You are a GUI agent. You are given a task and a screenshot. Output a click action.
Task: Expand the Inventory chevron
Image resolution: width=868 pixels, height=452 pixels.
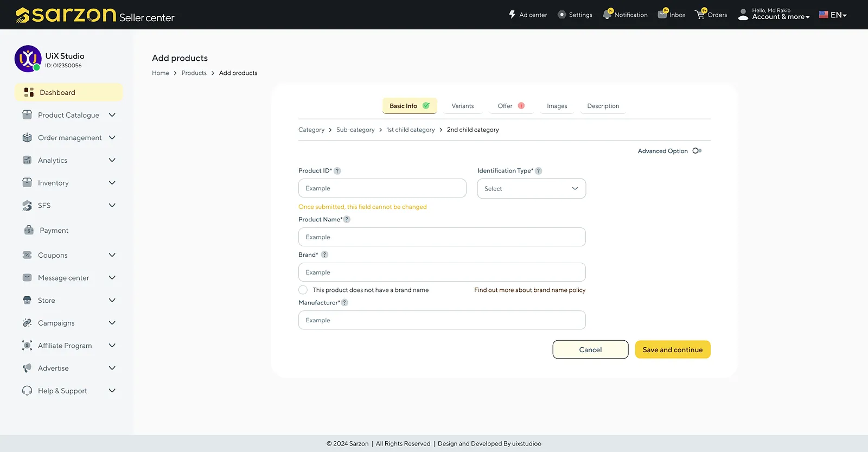click(x=112, y=182)
